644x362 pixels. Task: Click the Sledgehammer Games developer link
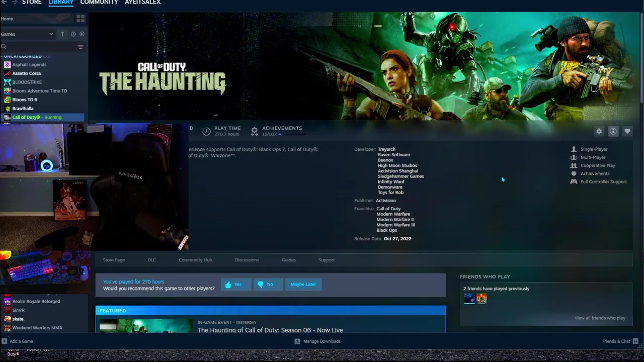pos(400,176)
